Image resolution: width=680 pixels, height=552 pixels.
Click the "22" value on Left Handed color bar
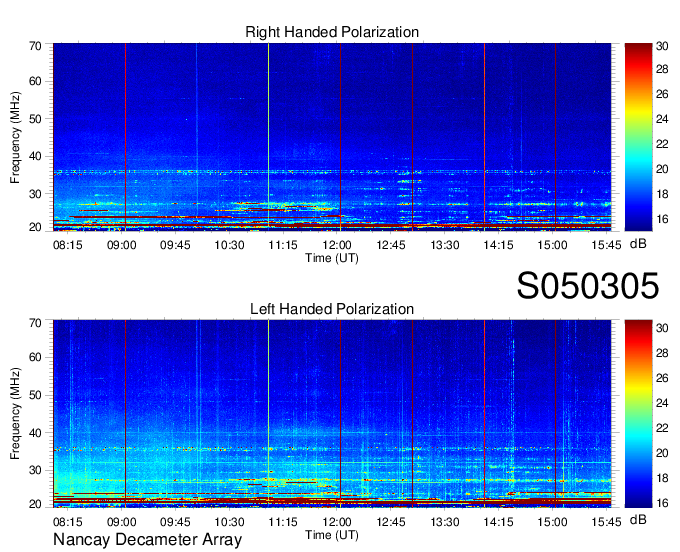click(x=662, y=428)
